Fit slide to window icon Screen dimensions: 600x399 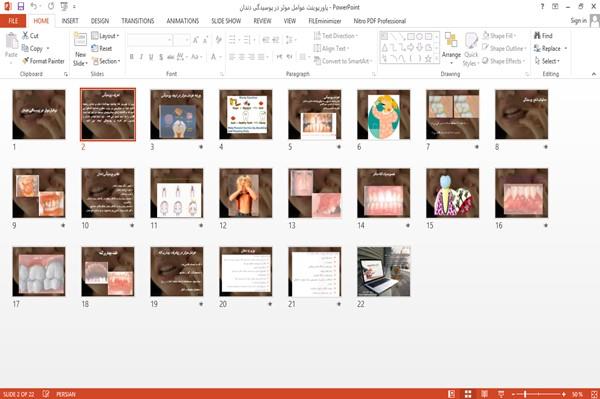click(594, 394)
